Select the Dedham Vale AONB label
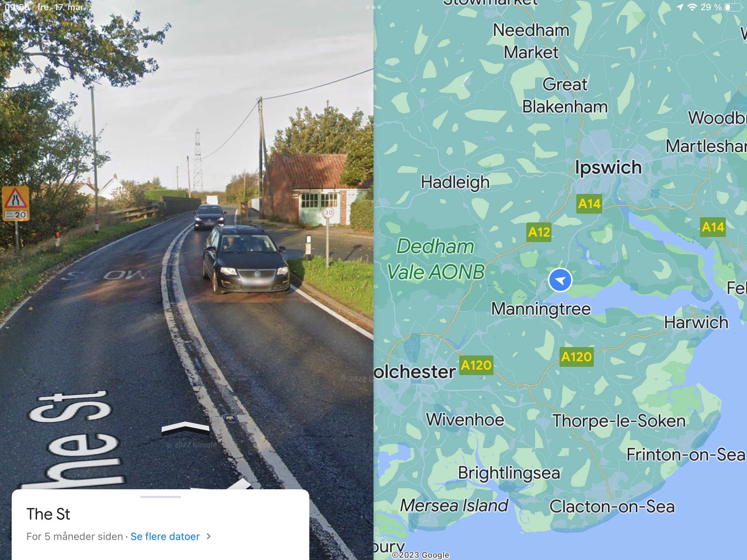747x560 pixels. coord(436,259)
